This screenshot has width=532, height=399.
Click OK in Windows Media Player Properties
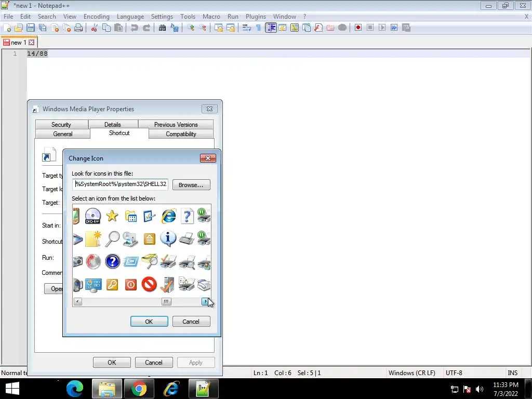(112, 362)
